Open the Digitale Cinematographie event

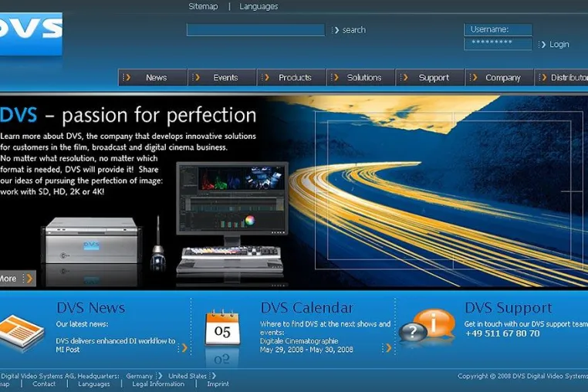[299, 340]
